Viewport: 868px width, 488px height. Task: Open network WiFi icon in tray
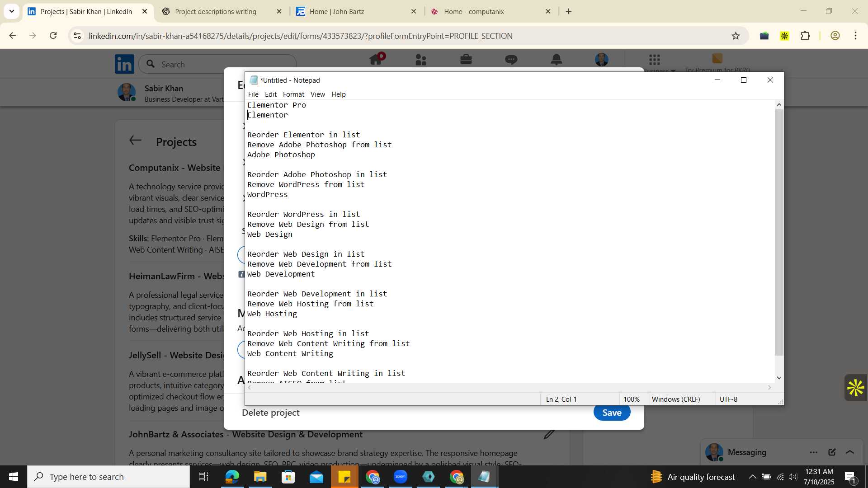(780, 477)
